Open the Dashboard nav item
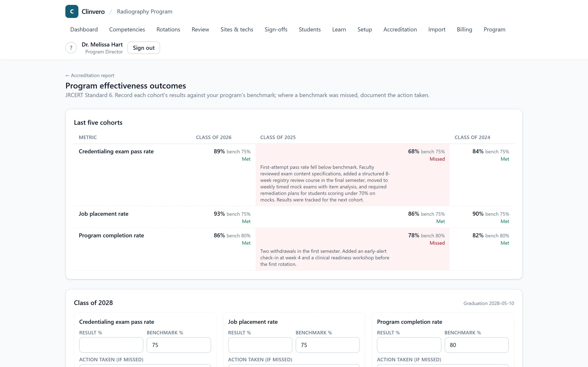This screenshot has width=588, height=367. pos(84,29)
